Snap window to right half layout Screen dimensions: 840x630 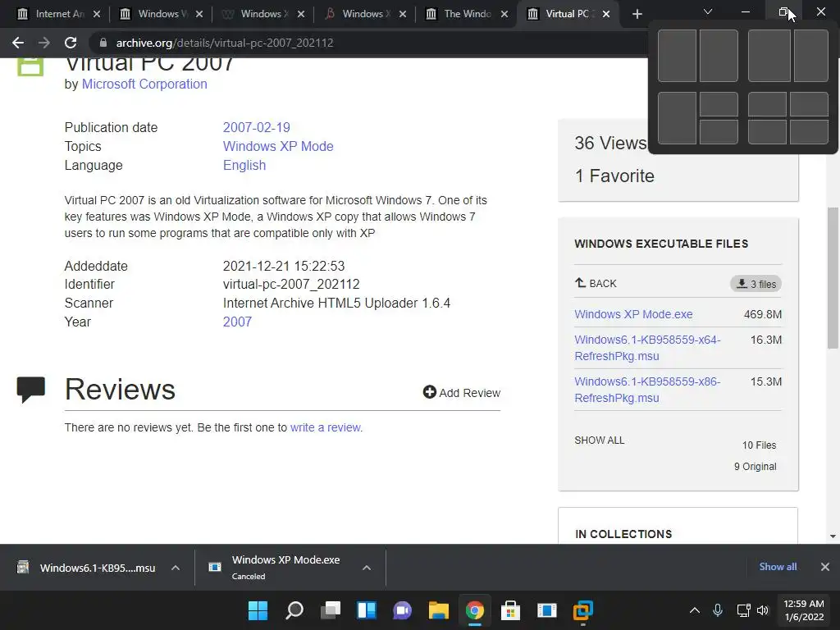pyautogui.click(x=719, y=56)
